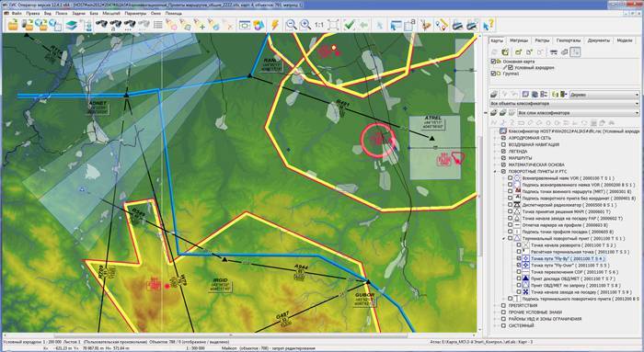The width and height of the screenshot is (644, 352).
Task: Click the lightning bolt icon
Action: click(x=275, y=25)
